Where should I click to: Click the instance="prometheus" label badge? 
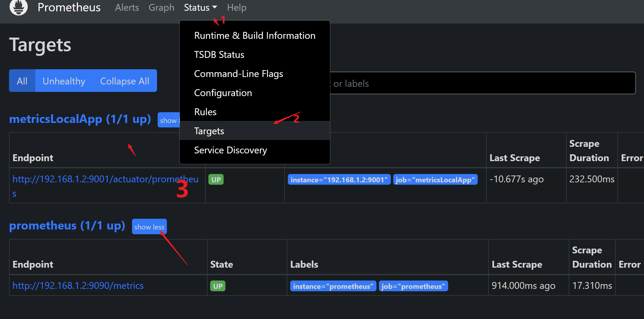[x=333, y=286]
